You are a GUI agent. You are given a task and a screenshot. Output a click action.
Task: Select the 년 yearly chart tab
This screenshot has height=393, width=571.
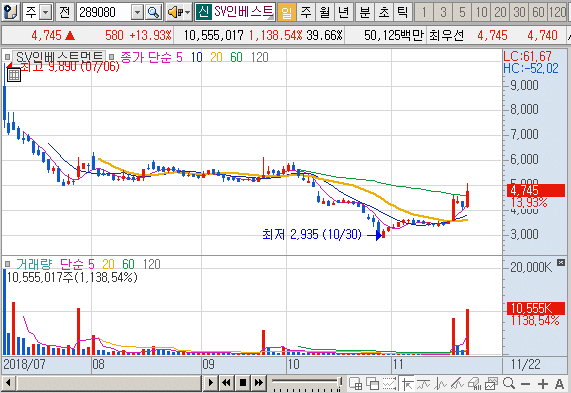[x=343, y=12]
